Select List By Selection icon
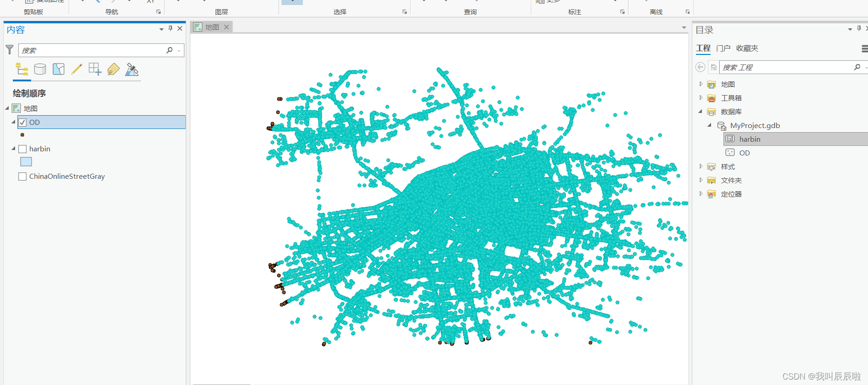This screenshot has height=385, width=868. click(59, 69)
